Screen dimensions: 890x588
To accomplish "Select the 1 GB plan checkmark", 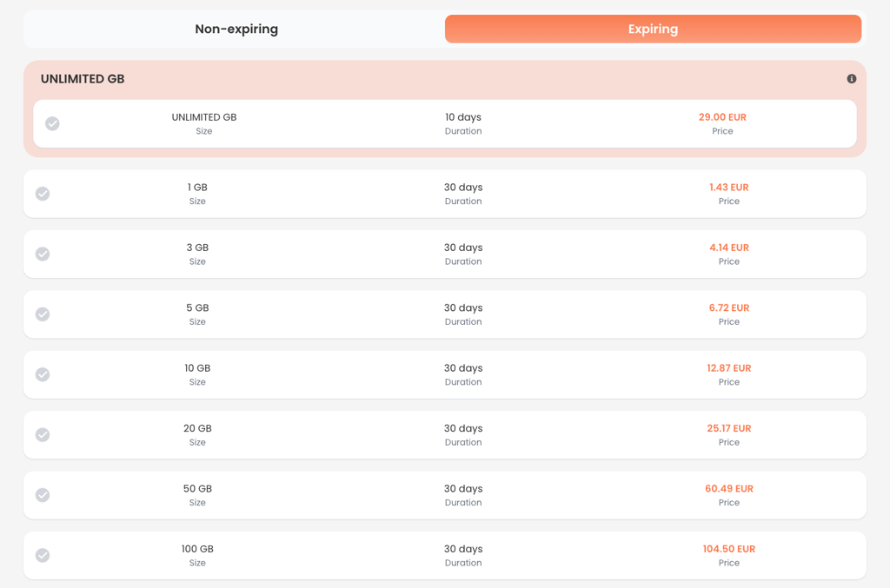I will coord(43,194).
